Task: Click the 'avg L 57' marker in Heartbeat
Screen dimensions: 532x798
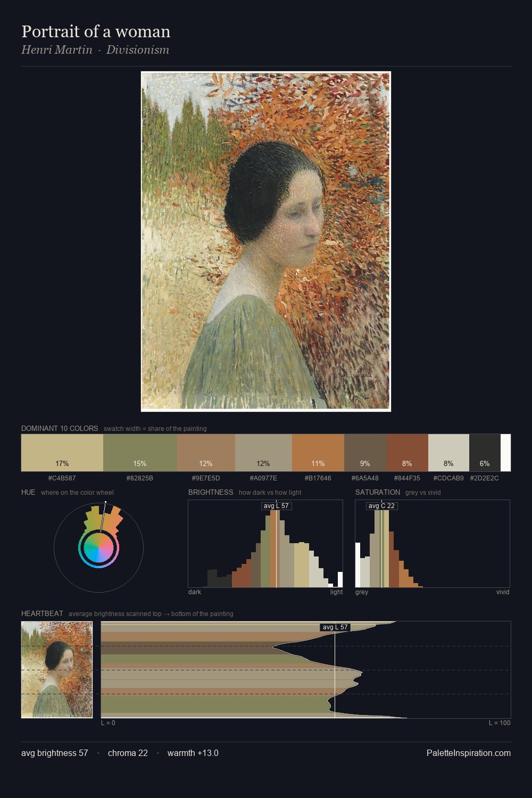Action: click(x=335, y=627)
